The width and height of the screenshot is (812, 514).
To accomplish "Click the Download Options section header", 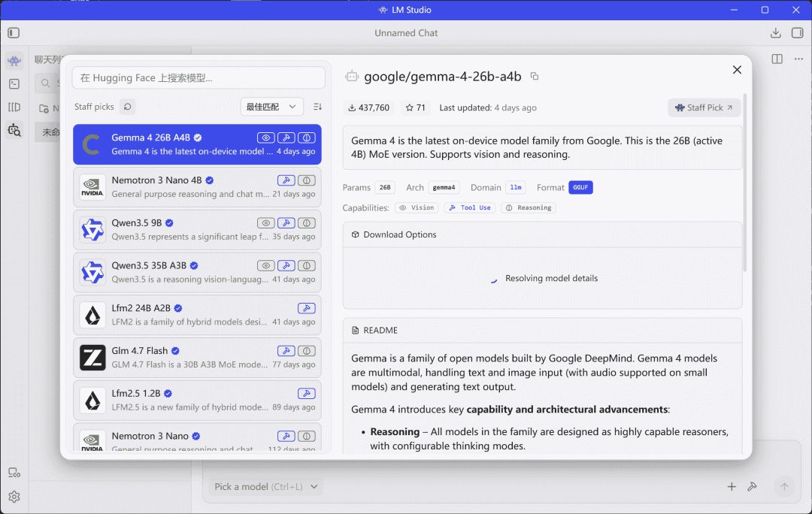I will click(x=542, y=234).
